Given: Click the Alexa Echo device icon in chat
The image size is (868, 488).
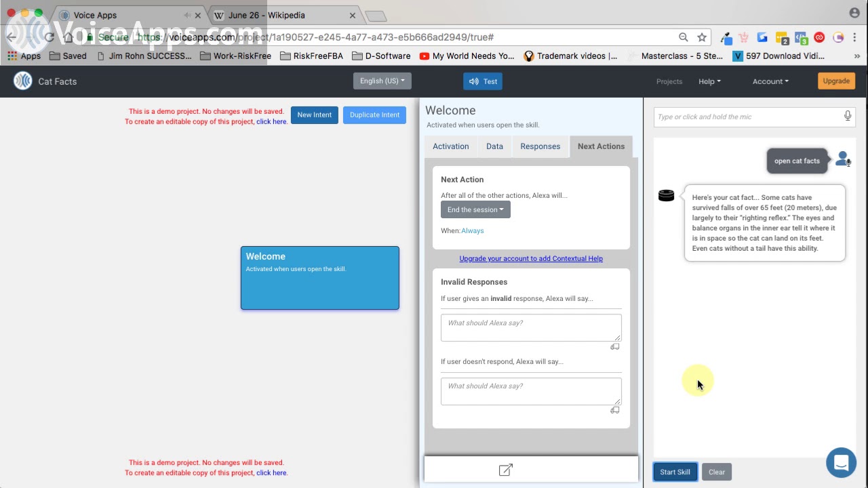Looking at the screenshot, I should tap(667, 196).
